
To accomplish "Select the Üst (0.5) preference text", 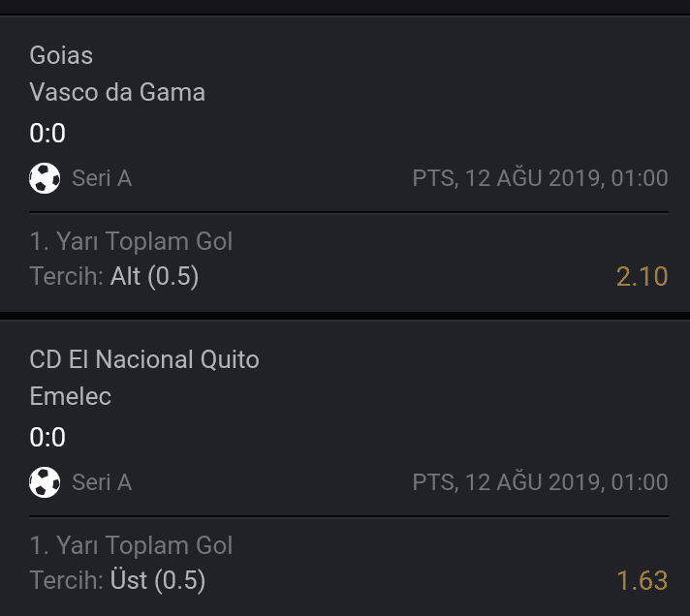I will pyautogui.click(x=158, y=580).
